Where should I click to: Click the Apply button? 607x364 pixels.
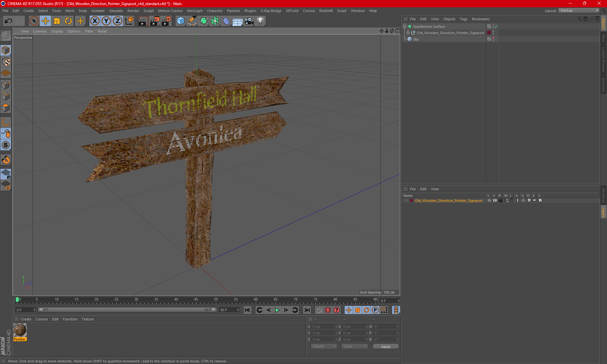point(386,347)
